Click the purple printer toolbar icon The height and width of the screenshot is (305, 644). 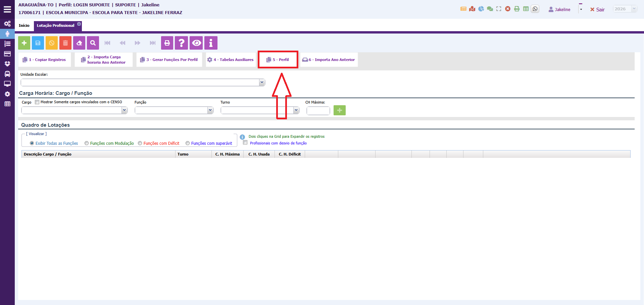click(x=167, y=43)
